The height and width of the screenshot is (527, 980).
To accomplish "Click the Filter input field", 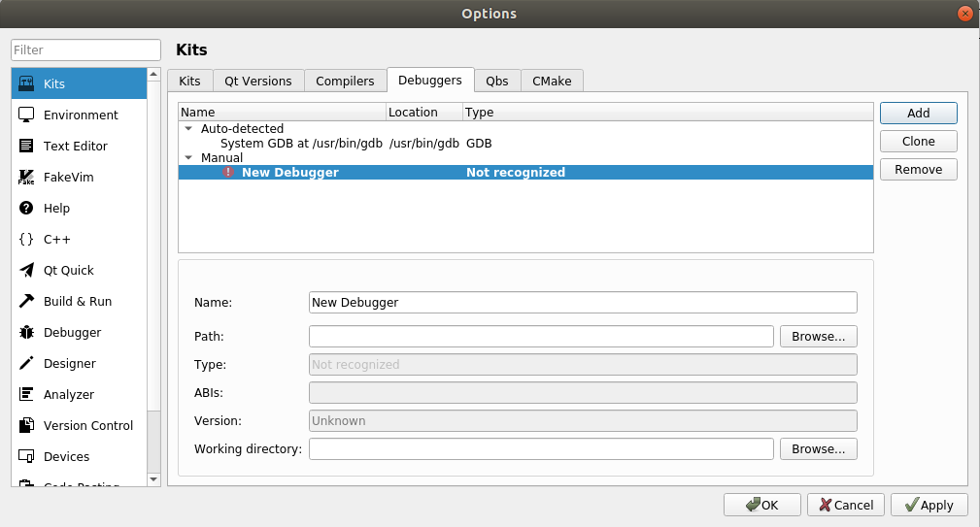I will click(x=85, y=50).
